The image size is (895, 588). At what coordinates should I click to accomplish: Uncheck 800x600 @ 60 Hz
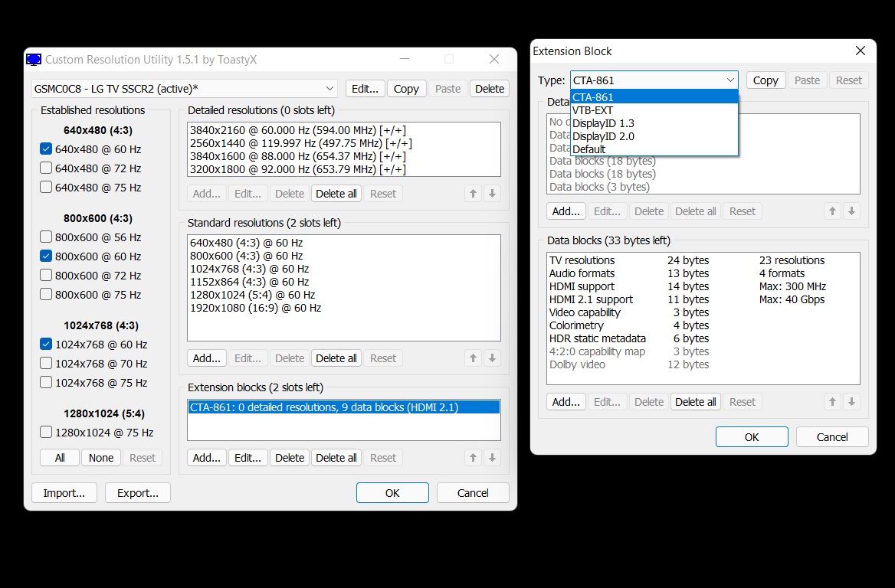pyautogui.click(x=46, y=256)
